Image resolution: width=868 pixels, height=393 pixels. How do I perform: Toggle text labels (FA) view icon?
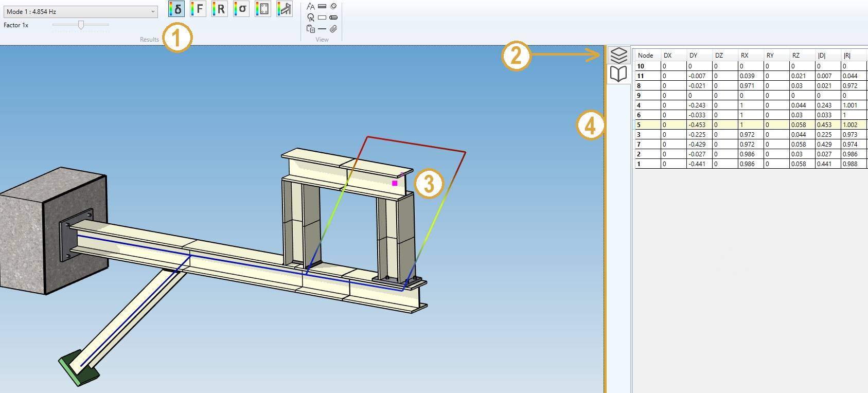[310, 6]
